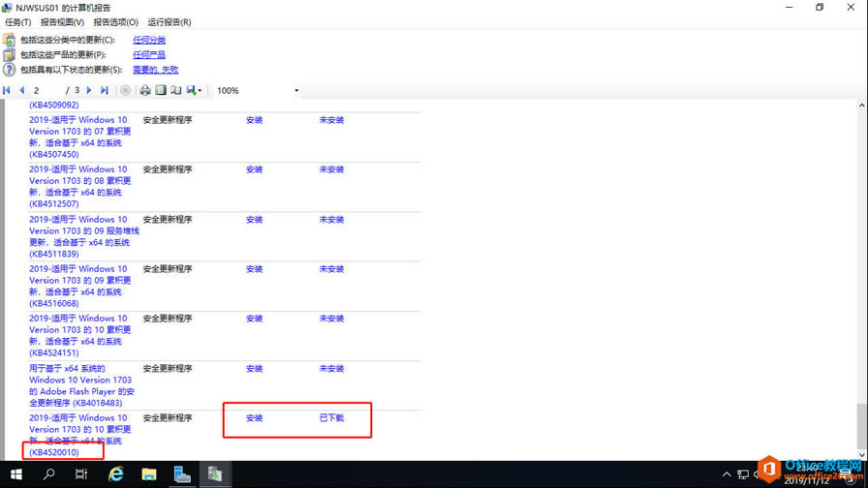Open update KB4516068 link
This screenshot has height=488, width=868.
click(80, 286)
